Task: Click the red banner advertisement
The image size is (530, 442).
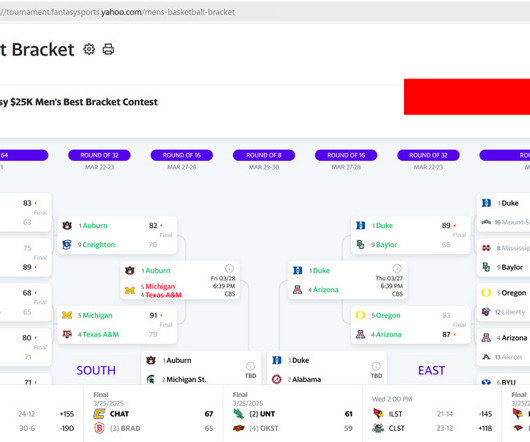Action: 467,97
